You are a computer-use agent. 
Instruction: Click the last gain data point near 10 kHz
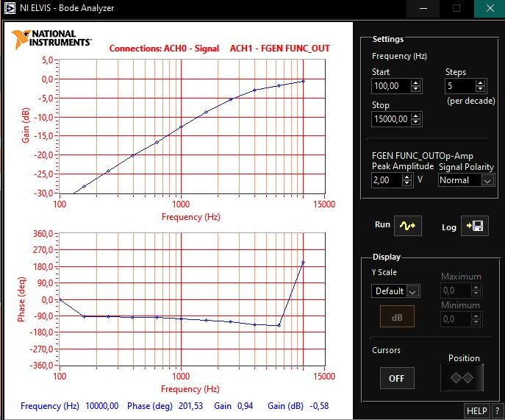(303, 81)
